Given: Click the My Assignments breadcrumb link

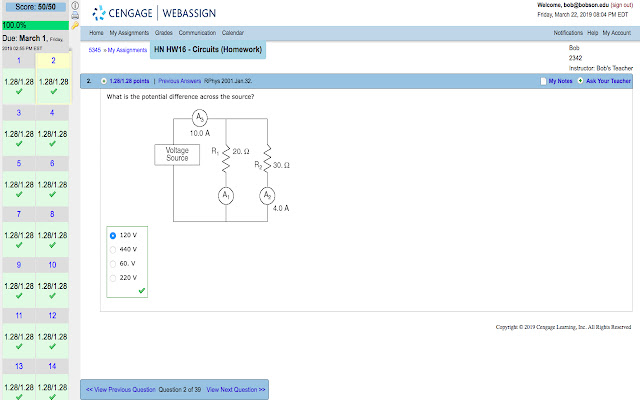Looking at the screenshot, I should coord(127,50).
